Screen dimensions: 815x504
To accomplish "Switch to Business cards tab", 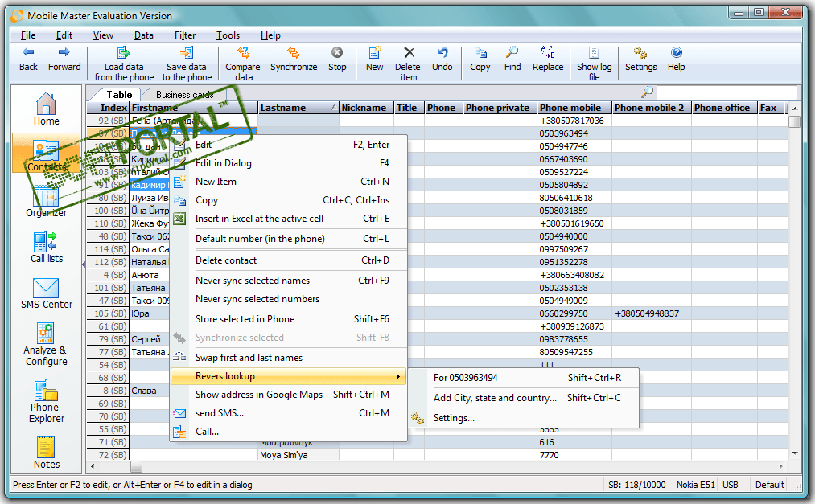I will 184,95.
